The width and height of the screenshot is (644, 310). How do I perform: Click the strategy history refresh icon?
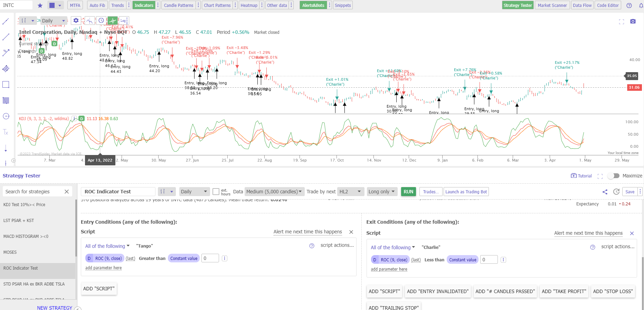(x=616, y=192)
